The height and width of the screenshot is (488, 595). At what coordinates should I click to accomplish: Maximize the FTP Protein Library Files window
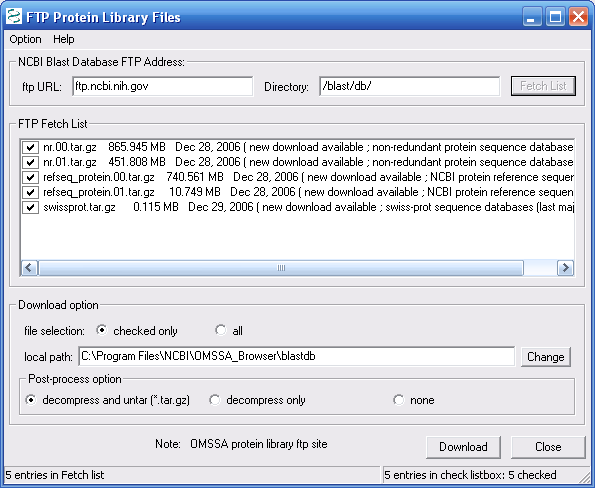point(555,17)
